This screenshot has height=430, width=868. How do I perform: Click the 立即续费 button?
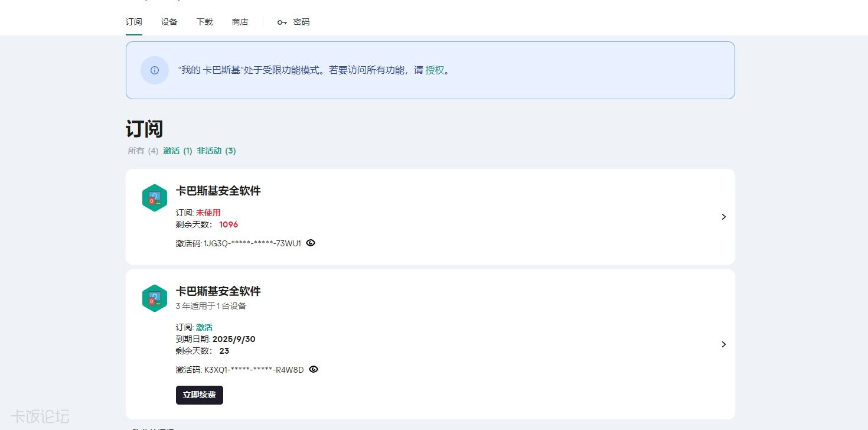pos(200,395)
